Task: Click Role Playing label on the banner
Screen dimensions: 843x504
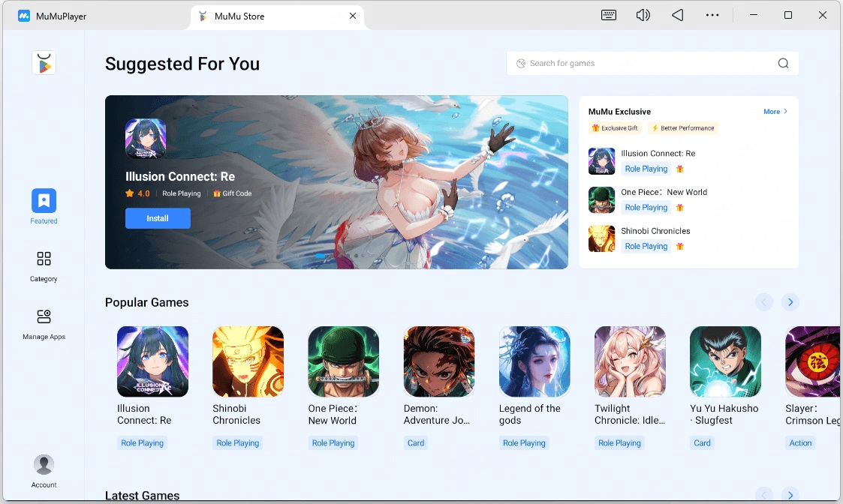Action: pyautogui.click(x=181, y=193)
